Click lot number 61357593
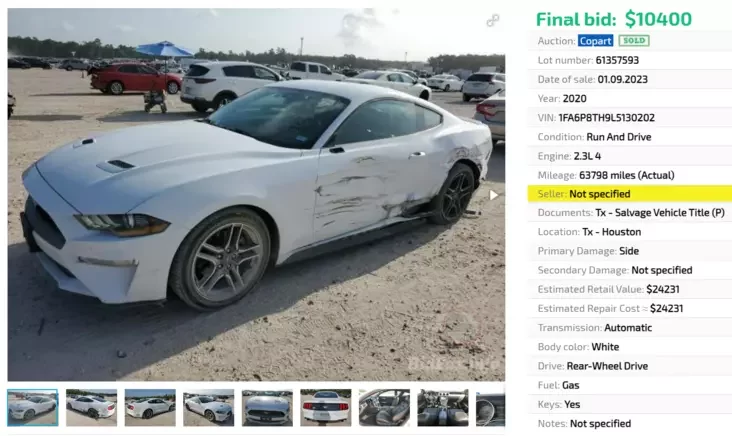Viewport: 732px width, 436px height. point(617,60)
